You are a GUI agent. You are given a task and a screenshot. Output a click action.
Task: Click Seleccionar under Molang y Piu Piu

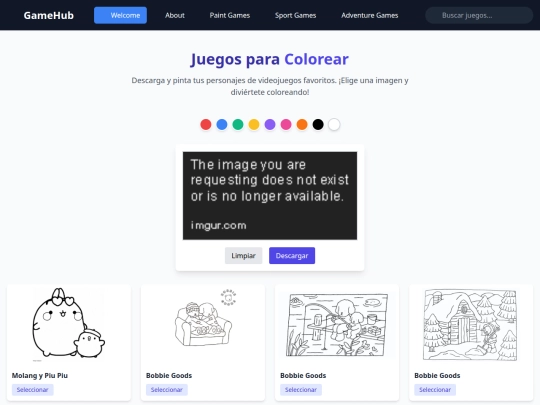point(33,390)
